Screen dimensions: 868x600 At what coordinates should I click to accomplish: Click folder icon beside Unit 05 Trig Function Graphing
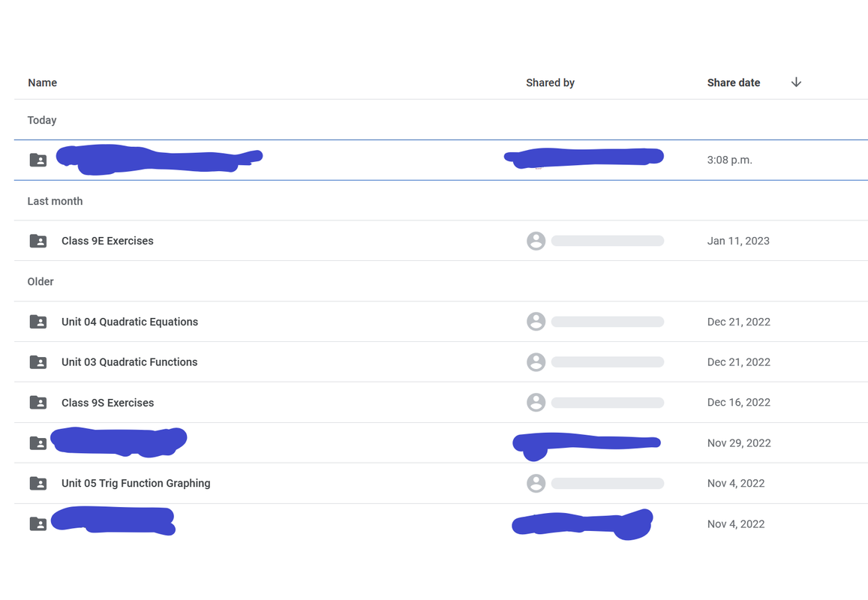pos(38,483)
